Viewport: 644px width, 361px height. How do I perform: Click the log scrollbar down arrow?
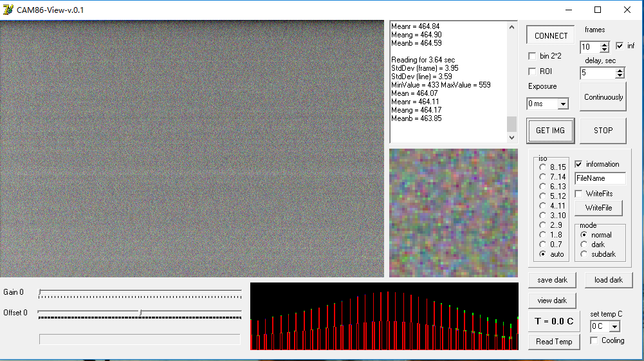[x=511, y=138]
